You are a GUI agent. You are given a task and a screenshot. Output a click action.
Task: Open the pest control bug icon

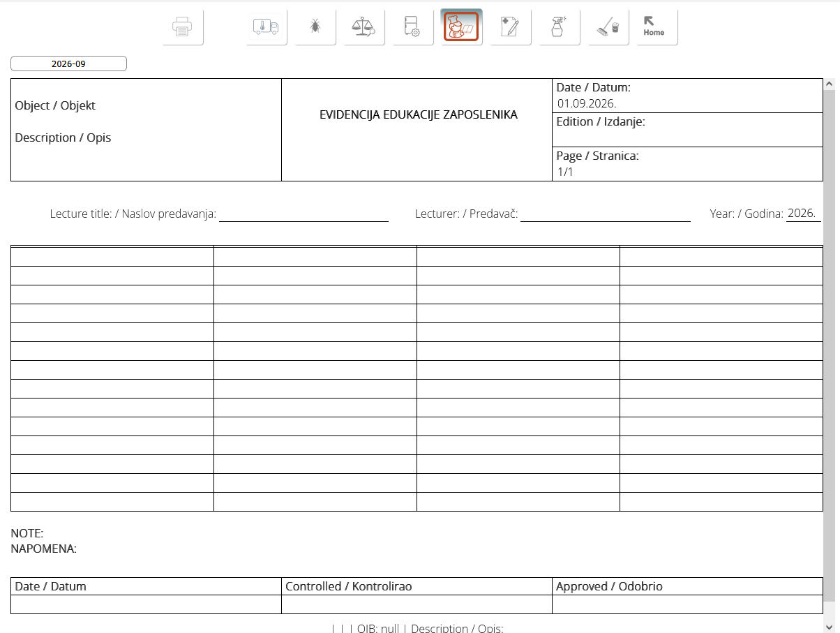click(x=315, y=27)
